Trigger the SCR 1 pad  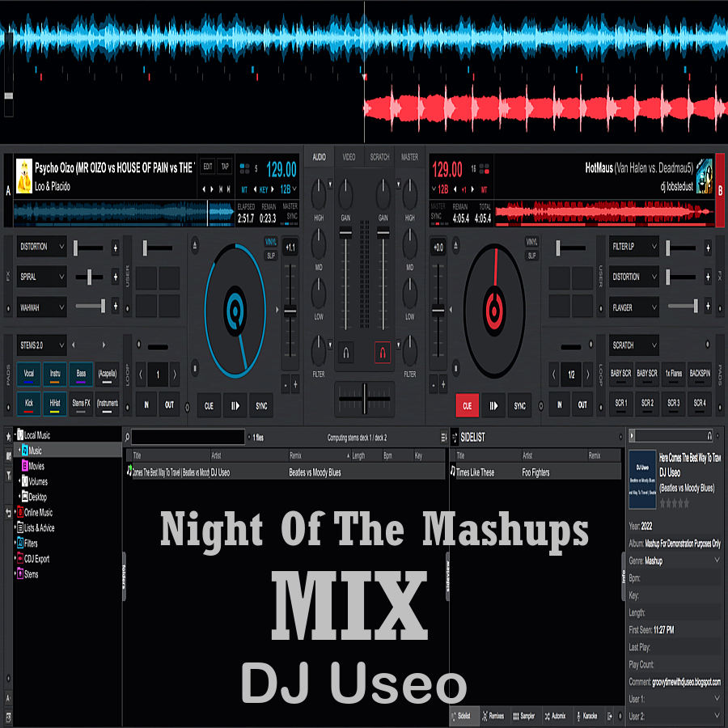620,404
